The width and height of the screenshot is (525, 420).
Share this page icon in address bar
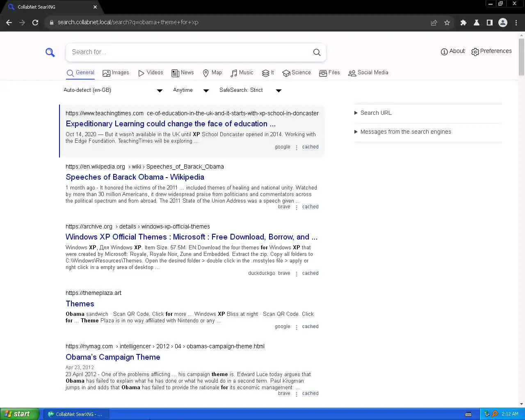point(434,23)
